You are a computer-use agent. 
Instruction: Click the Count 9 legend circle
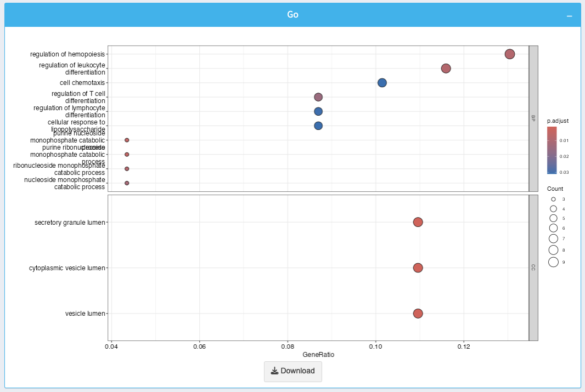[x=553, y=262]
